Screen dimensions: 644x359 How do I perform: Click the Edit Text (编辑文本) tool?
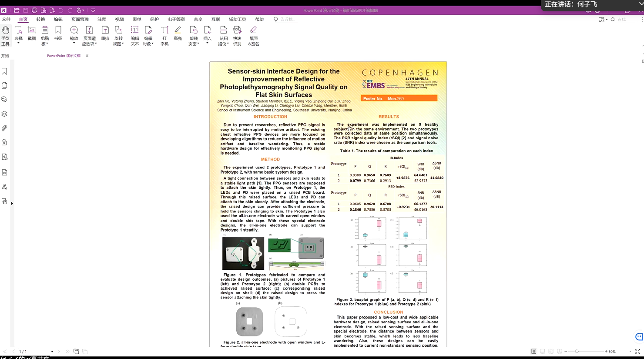pyautogui.click(x=134, y=35)
